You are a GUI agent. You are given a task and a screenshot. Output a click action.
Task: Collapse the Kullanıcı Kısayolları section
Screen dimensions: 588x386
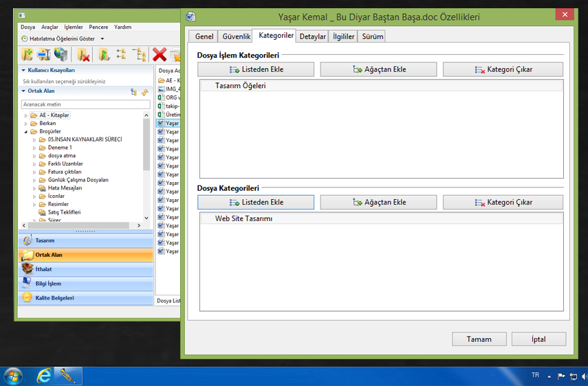tap(23, 70)
